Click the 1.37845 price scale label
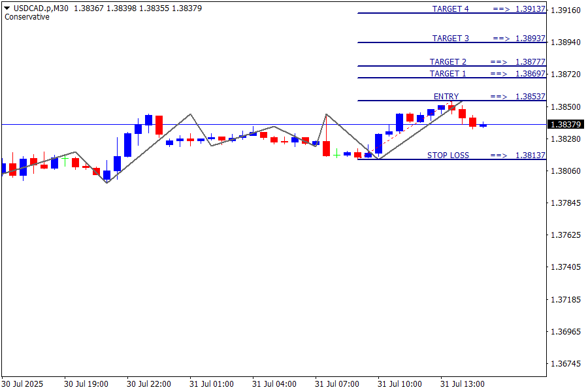This screenshot has width=588, height=392. [x=566, y=203]
